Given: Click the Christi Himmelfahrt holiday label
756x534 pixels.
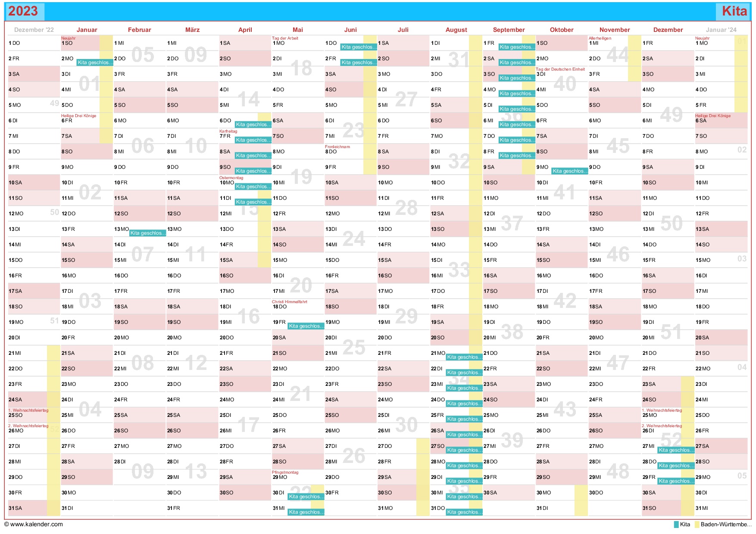Looking at the screenshot, I should point(289,302).
